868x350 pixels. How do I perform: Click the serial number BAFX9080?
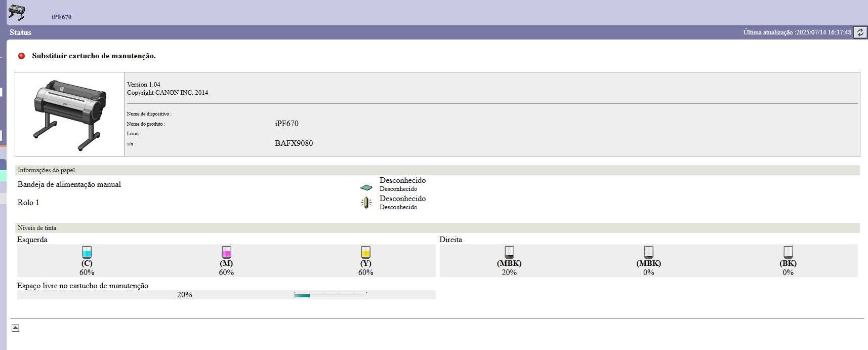click(294, 143)
